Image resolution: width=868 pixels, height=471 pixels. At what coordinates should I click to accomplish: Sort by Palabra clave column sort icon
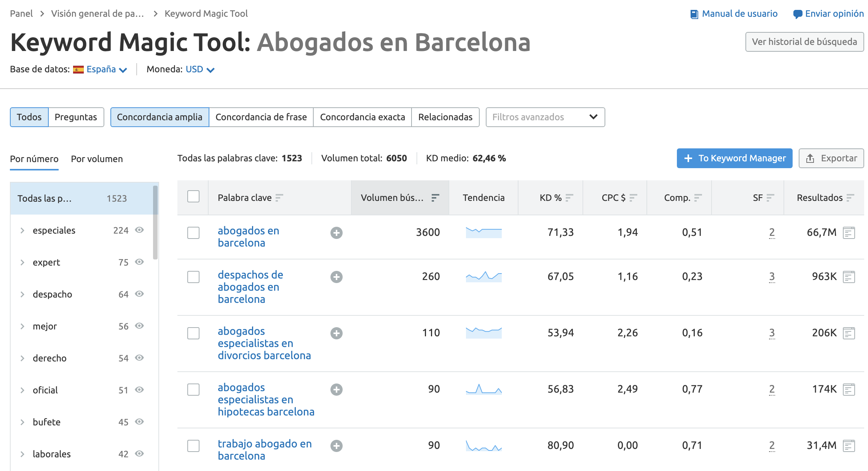click(x=279, y=198)
